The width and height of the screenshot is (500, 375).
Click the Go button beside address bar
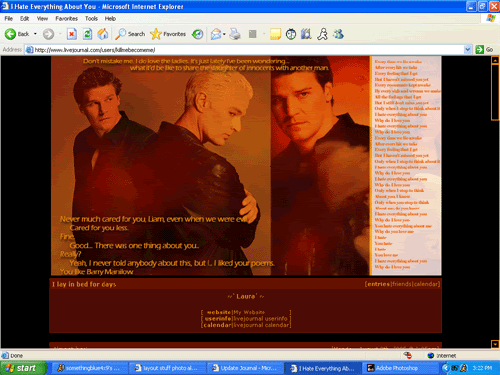coord(485,50)
